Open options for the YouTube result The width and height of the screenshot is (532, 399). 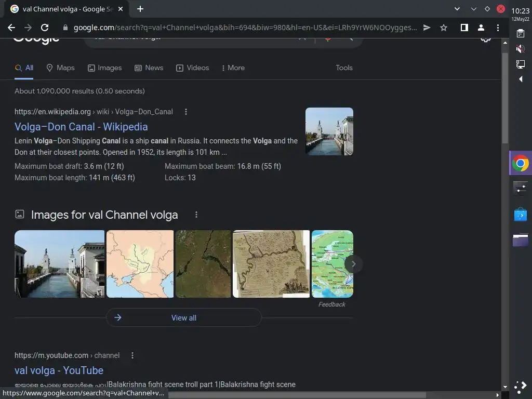tap(132, 355)
